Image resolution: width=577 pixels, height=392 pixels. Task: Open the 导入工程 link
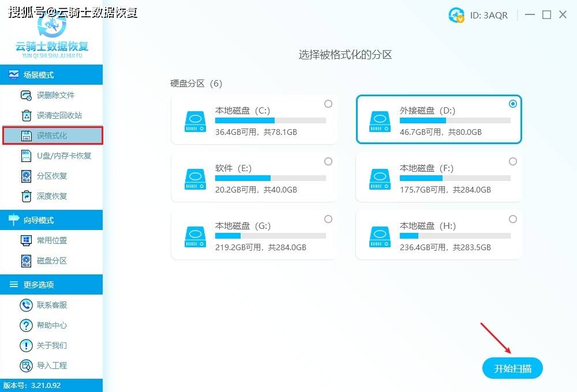(x=52, y=366)
